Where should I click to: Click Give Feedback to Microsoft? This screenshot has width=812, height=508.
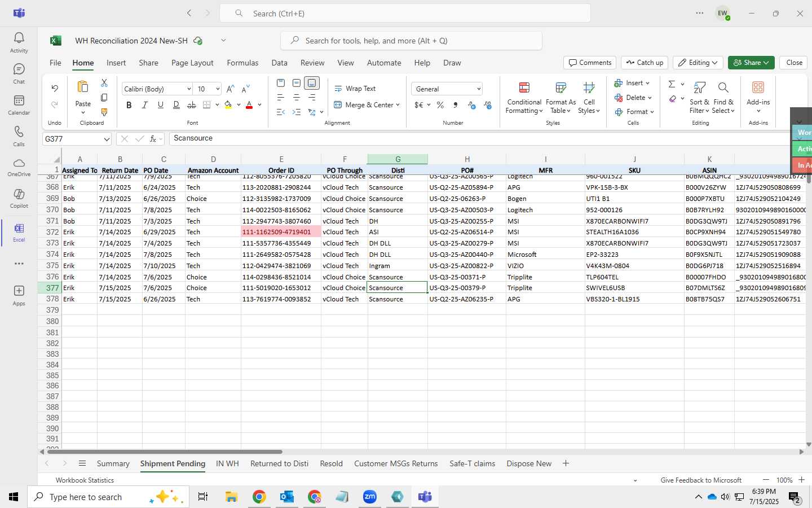pyautogui.click(x=701, y=480)
